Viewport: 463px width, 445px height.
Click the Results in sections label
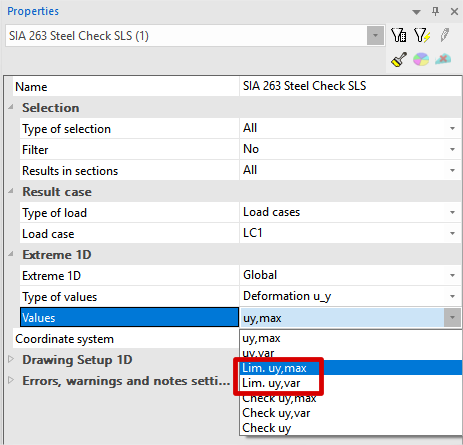pyautogui.click(x=70, y=171)
